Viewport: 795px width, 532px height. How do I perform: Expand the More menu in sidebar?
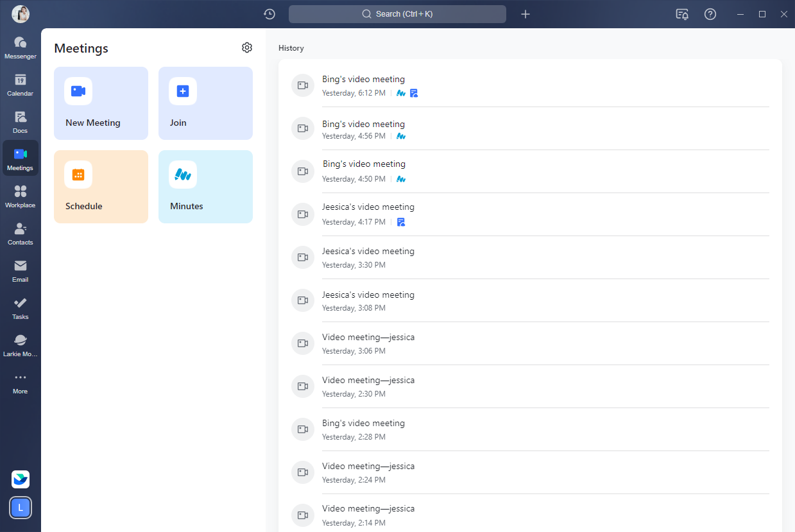pyautogui.click(x=21, y=382)
